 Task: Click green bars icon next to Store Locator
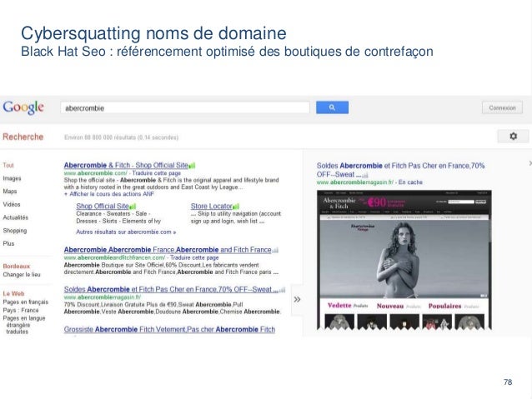tap(236, 206)
